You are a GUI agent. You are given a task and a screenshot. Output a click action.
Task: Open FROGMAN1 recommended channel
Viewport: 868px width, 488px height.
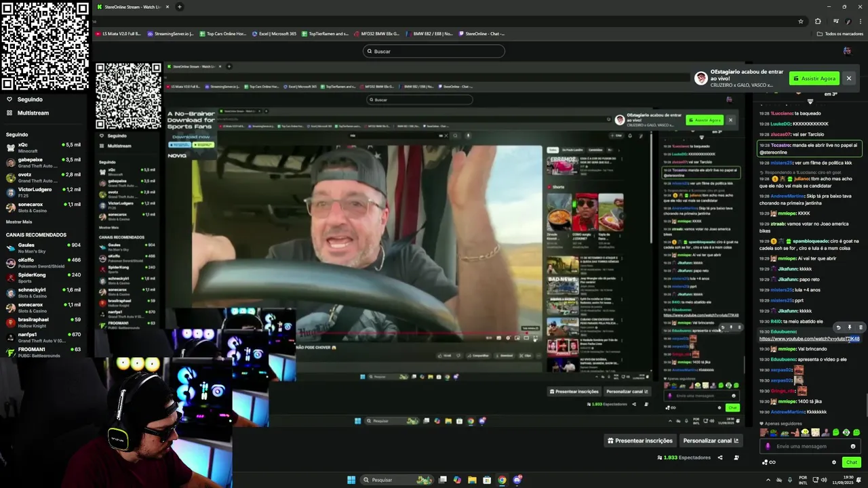tap(43, 352)
